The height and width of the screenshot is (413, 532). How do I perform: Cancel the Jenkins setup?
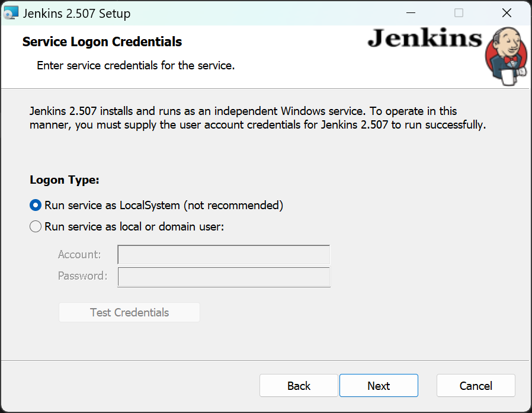[x=476, y=385]
